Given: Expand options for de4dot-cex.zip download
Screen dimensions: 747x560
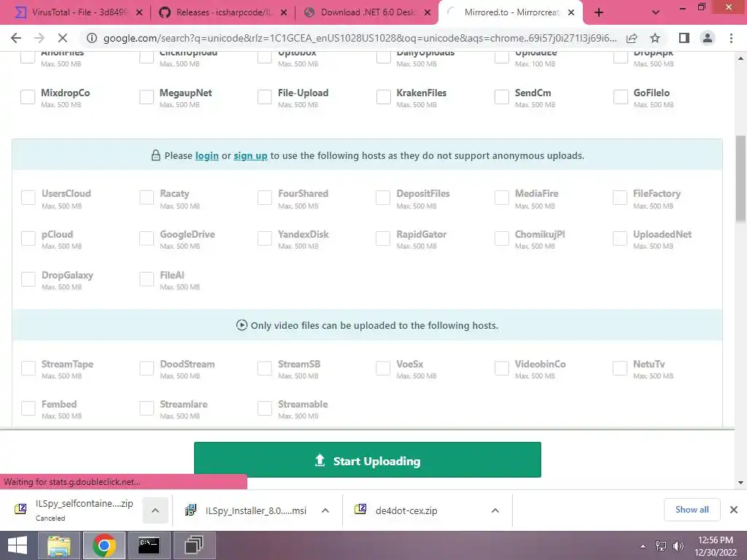Looking at the screenshot, I should point(495,510).
